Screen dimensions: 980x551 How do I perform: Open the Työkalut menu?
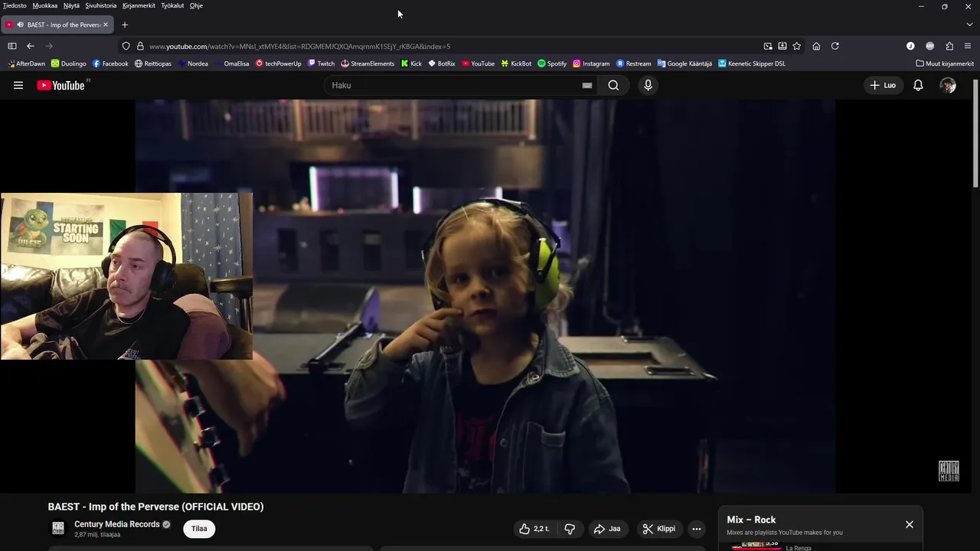click(x=172, y=5)
